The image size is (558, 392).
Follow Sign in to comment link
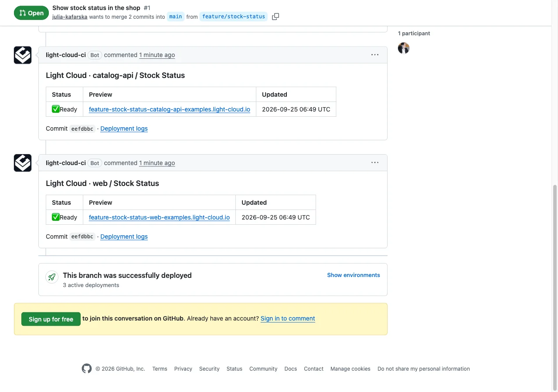[288, 318]
